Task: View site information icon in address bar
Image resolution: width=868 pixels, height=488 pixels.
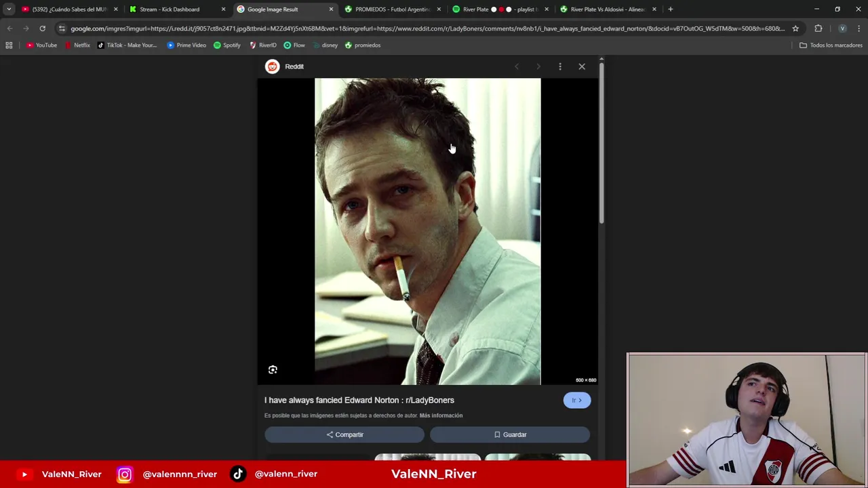Action: [62, 28]
